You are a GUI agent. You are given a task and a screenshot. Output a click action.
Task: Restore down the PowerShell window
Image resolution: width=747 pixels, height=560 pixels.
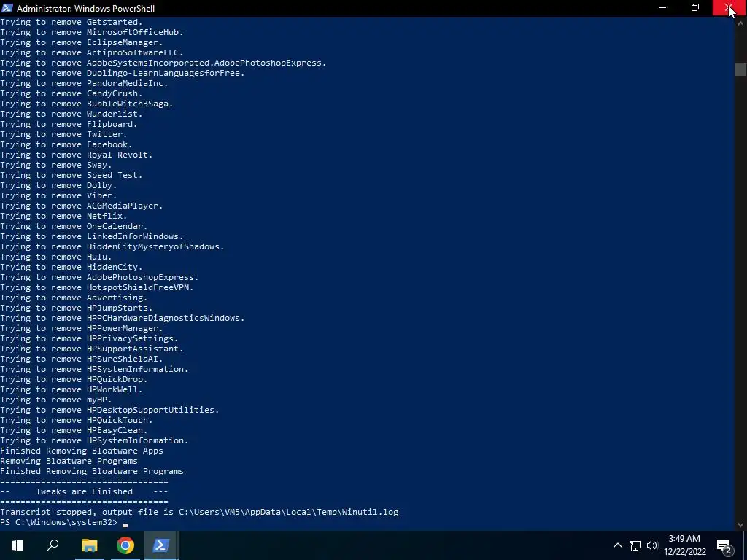click(695, 7)
